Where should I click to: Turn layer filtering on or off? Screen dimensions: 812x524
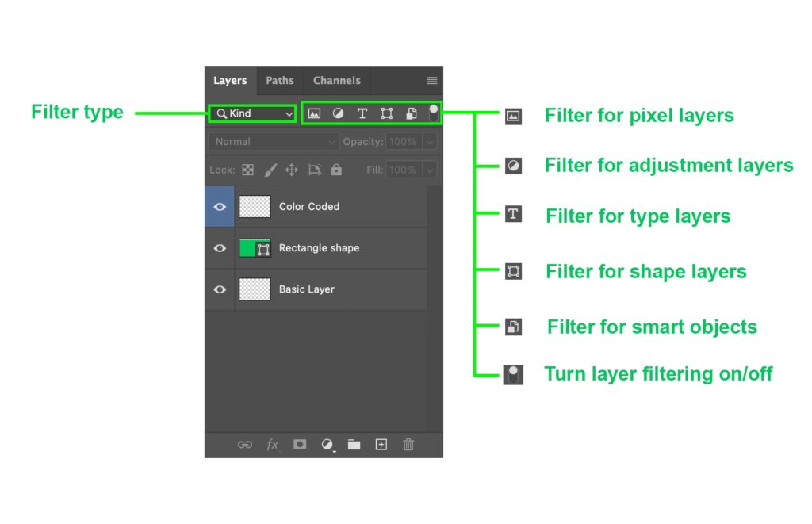(x=434, y=113)
